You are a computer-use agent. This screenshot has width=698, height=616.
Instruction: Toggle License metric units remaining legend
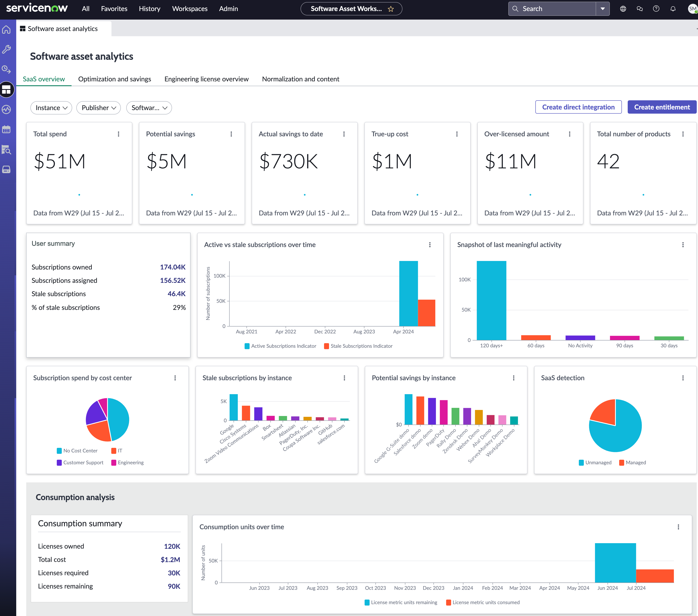tap(401, 602)
